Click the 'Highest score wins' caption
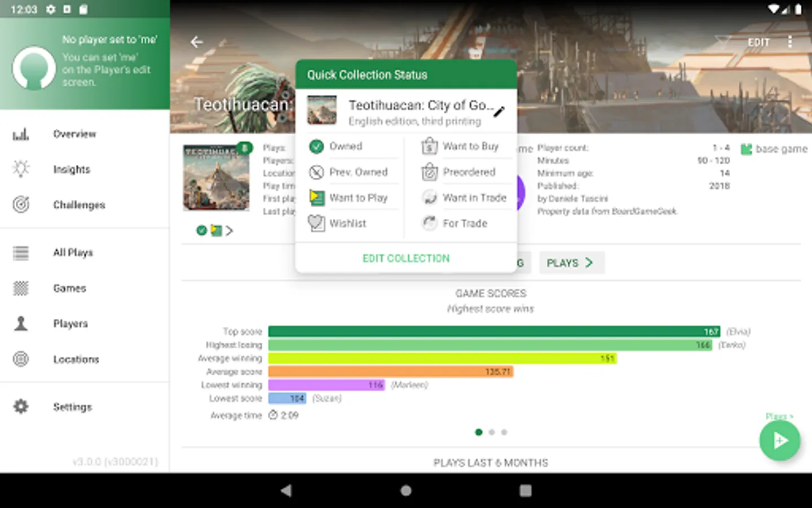 click(x=491, y=309)
